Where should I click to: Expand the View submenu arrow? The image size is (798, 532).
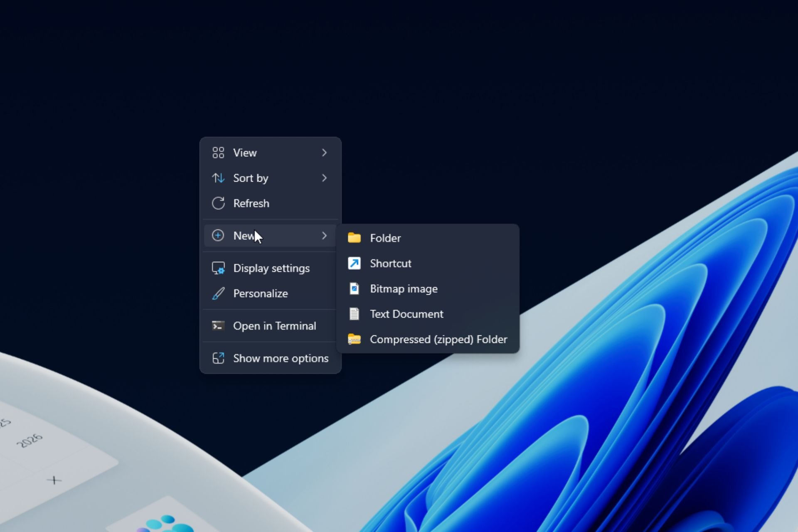pyautogui.click(x=324, y=153)
